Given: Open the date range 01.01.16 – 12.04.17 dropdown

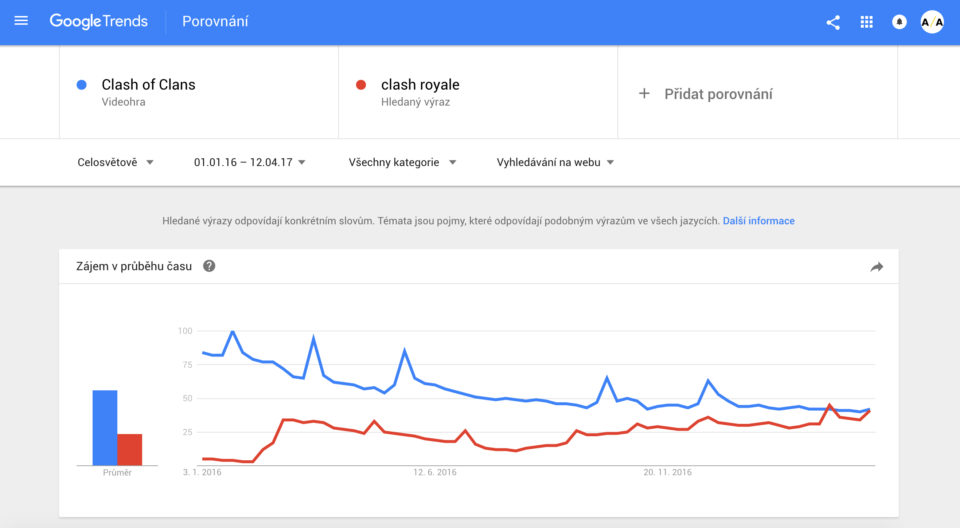Looking at the screenshot, I should tap(249, 162).
